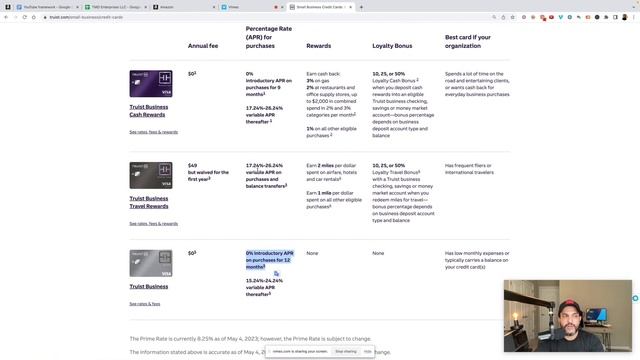The height and width of the screenshot is (360, 640).
Task: See rates & fees for Truist Business card
Action: (x=144, y=304)
